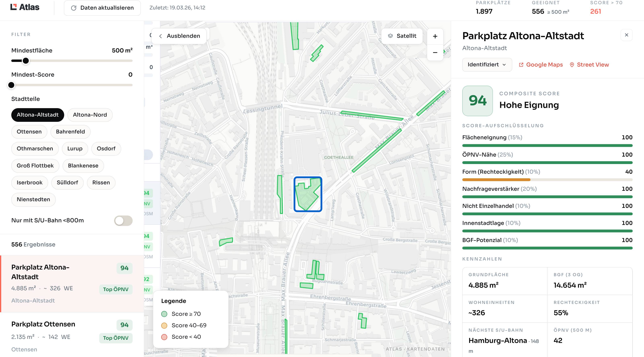Click the ÖPNV (500 m) value 42
Viewport: 644px width, 357px height.
pyautogui.click(x=558, y=341)
